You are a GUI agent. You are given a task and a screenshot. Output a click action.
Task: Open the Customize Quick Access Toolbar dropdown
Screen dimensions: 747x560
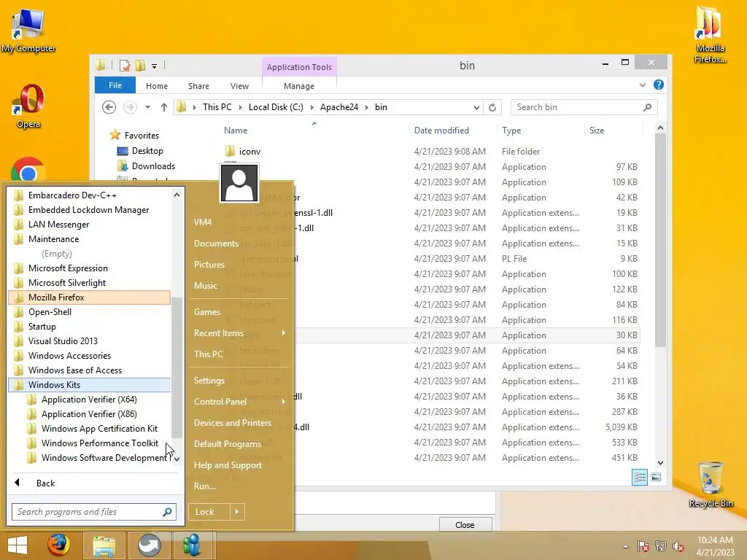tap(155, 66)
